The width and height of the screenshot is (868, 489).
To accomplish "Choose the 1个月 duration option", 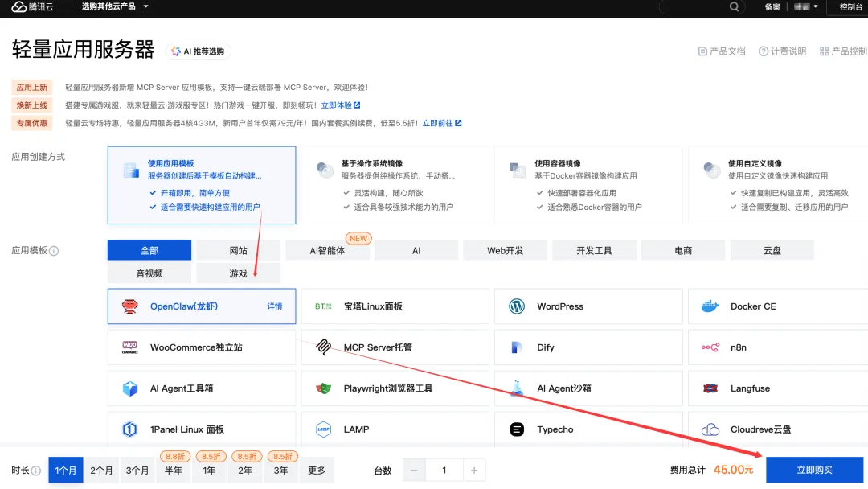I will coord(66,471).
